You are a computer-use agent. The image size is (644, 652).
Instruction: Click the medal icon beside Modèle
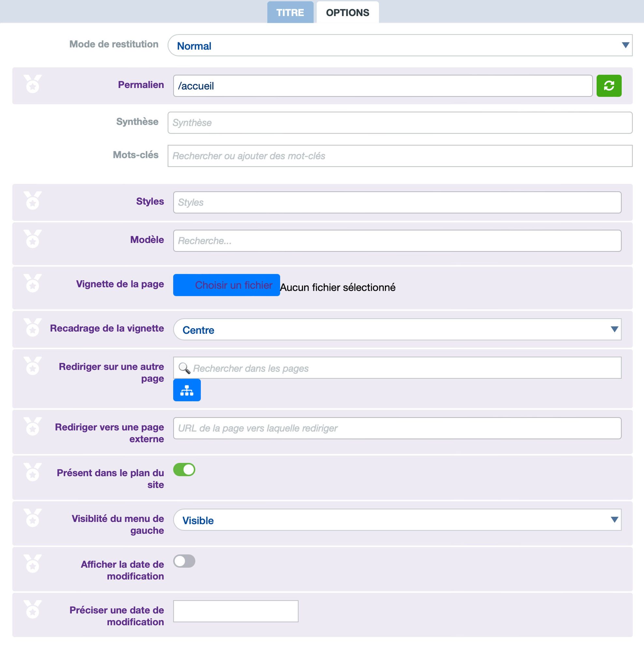pyautogui.click(x=33, y=239)
